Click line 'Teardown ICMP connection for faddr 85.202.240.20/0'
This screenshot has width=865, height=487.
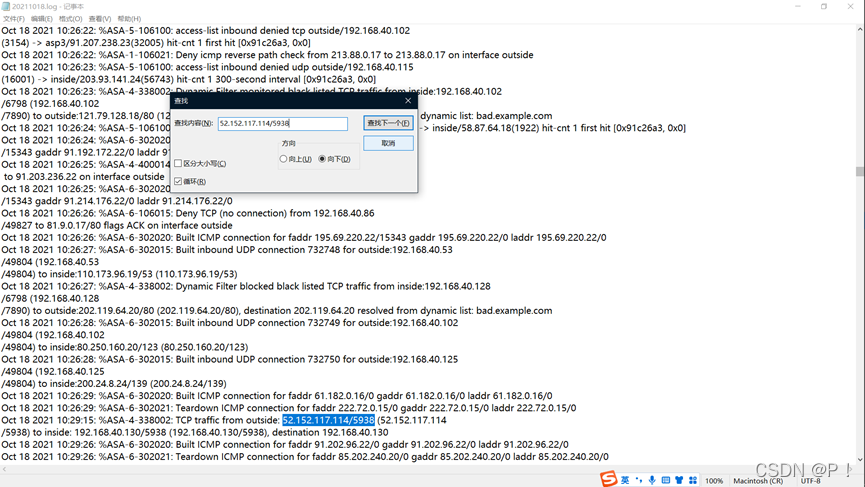(x=305, y=457)
